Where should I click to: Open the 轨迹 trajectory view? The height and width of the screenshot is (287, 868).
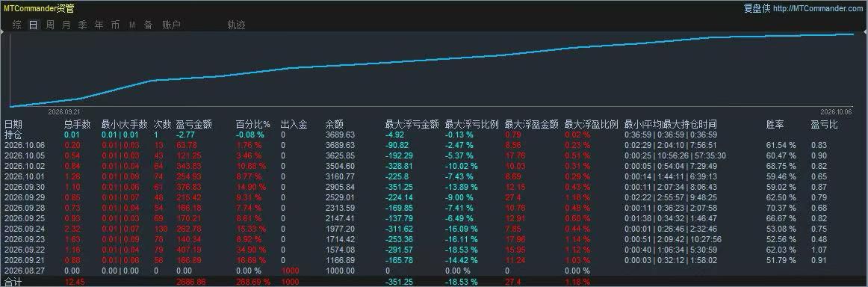click(236, 25)
